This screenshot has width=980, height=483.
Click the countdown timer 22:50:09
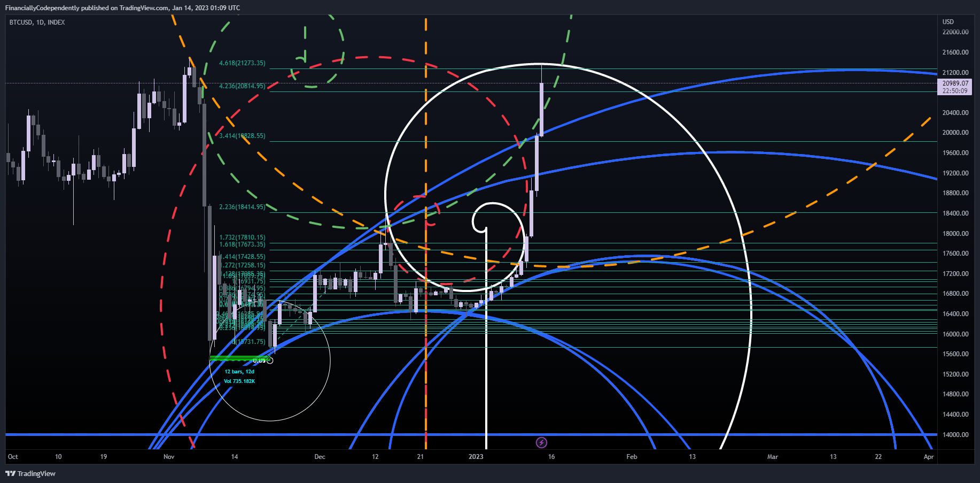955,91
